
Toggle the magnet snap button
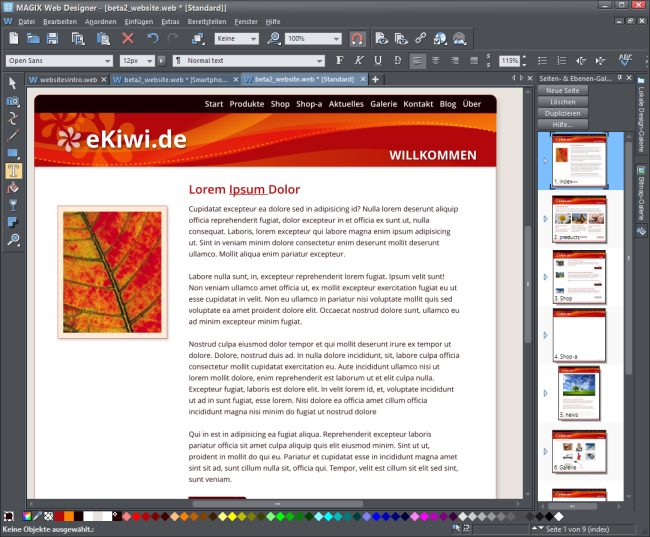click(356, 38)
